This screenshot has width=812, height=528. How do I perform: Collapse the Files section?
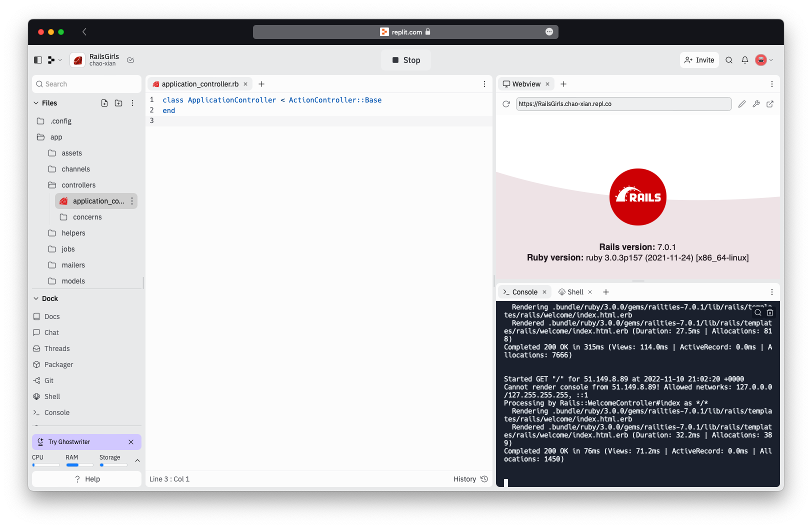(x=35, y=103)
